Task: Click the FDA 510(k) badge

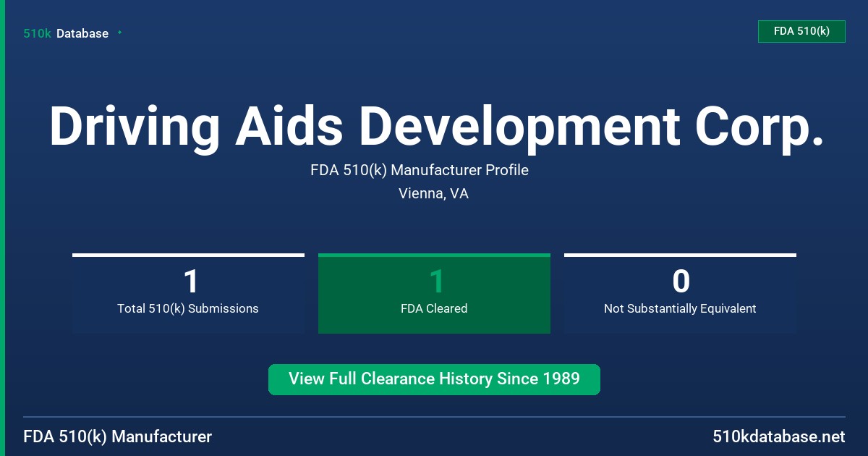Action: click(x=801, y=31)
